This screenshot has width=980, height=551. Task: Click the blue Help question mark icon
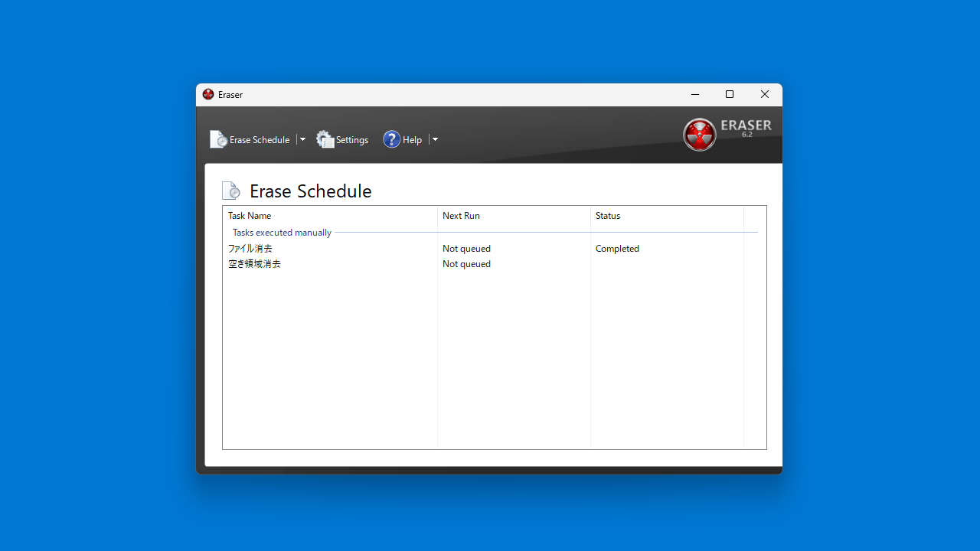click(x=392, y=139)
